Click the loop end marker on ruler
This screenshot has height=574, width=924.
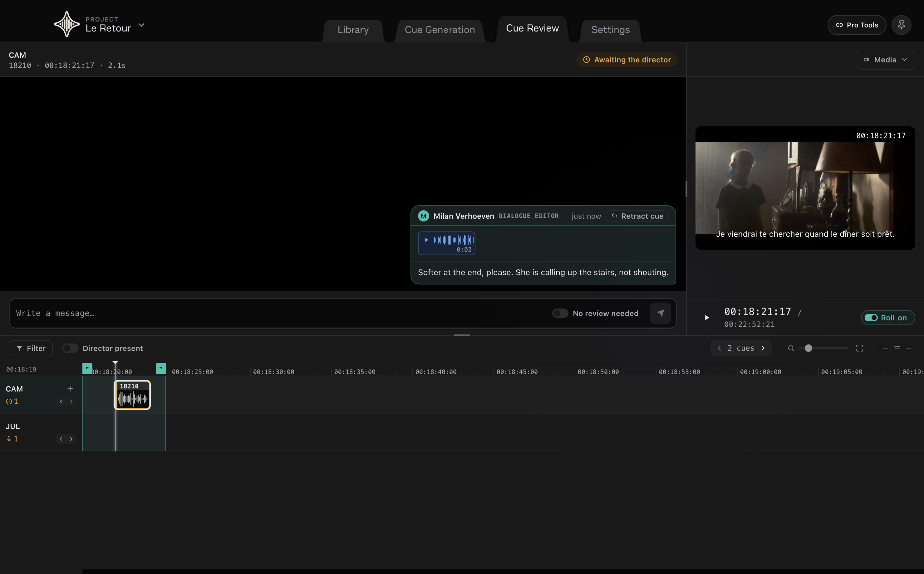pos(161,368)
